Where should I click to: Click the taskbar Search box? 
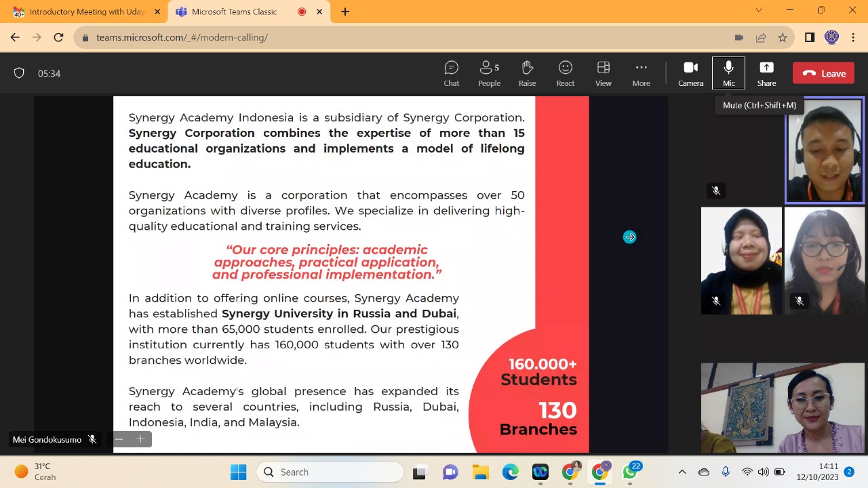click(330, 472)
